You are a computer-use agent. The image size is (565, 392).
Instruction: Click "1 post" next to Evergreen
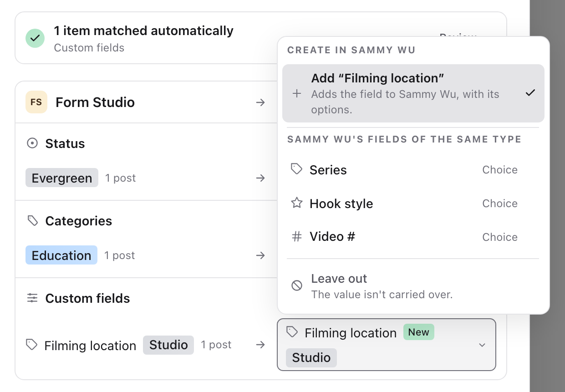tap(121, 178)
